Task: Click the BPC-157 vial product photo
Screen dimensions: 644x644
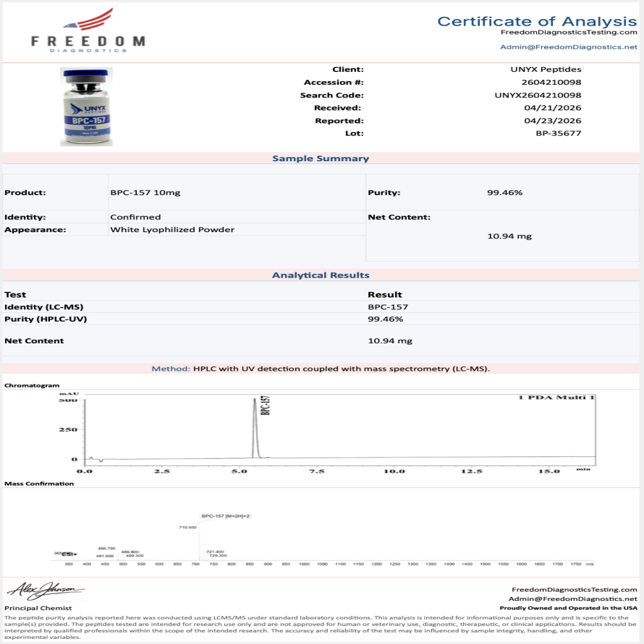Action: 86,107
